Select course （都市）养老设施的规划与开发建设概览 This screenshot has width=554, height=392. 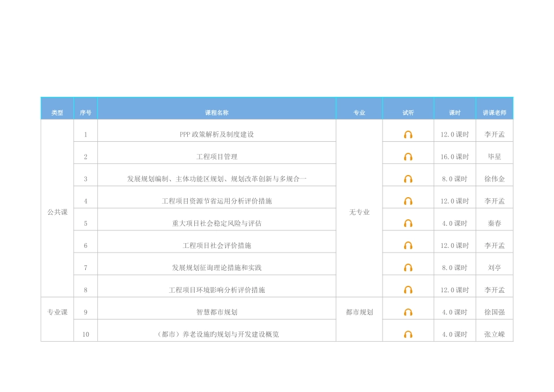tap(216, 334)
